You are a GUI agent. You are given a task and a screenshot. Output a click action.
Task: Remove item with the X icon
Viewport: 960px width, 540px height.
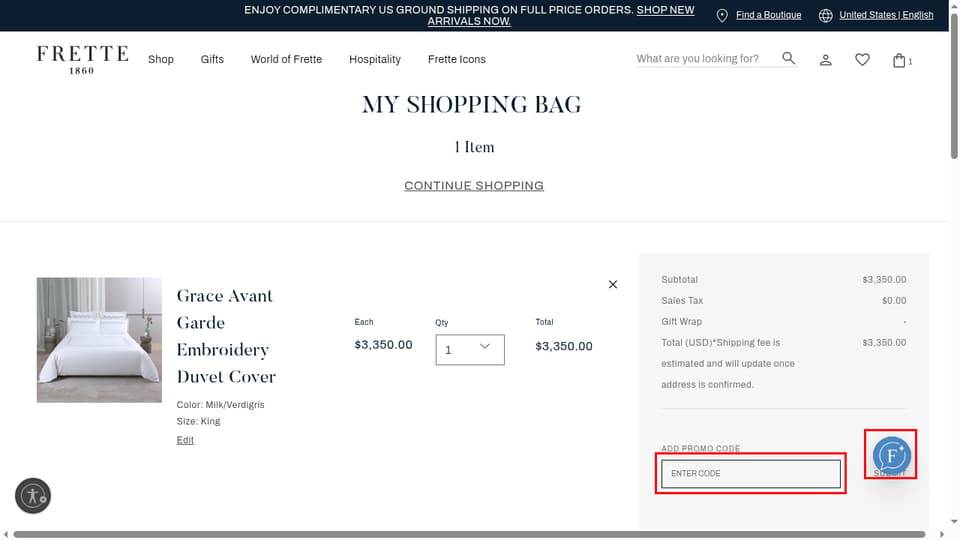tap(613, 284)
